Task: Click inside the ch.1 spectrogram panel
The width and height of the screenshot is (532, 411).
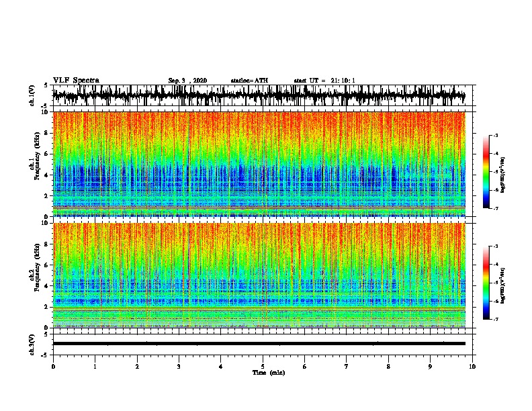Action: [x=259, y=164]
